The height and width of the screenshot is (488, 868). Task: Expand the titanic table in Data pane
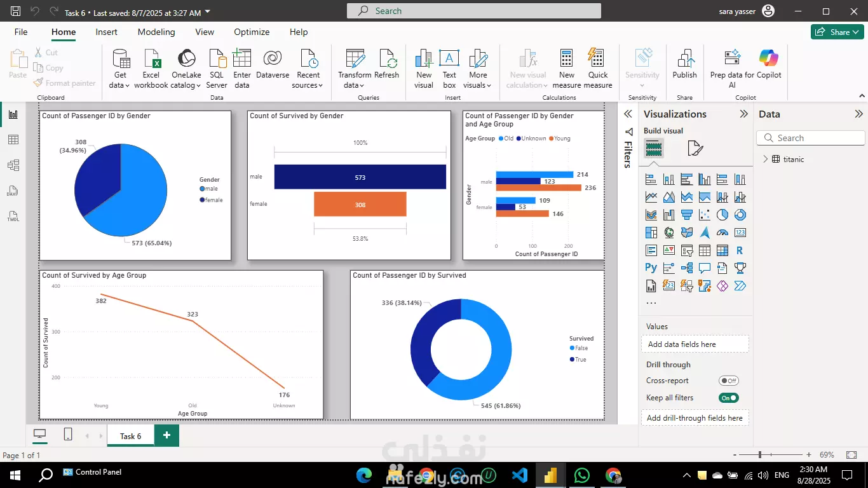[x=765, y=159]
